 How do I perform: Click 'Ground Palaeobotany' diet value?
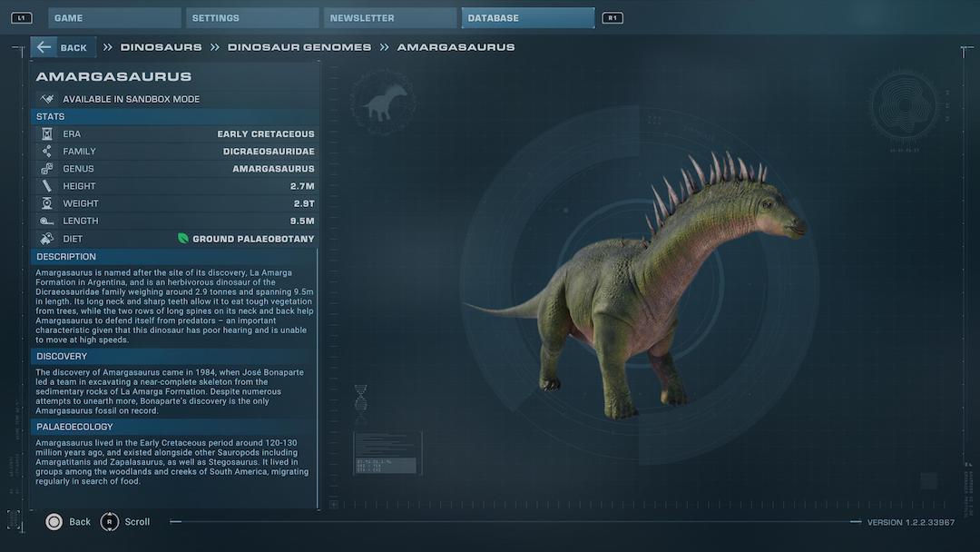(253, 238)
